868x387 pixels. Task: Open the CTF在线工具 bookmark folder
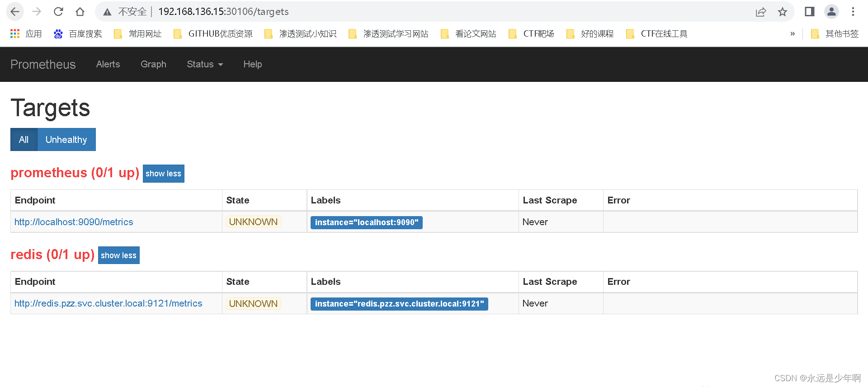[x=656, y=34]
